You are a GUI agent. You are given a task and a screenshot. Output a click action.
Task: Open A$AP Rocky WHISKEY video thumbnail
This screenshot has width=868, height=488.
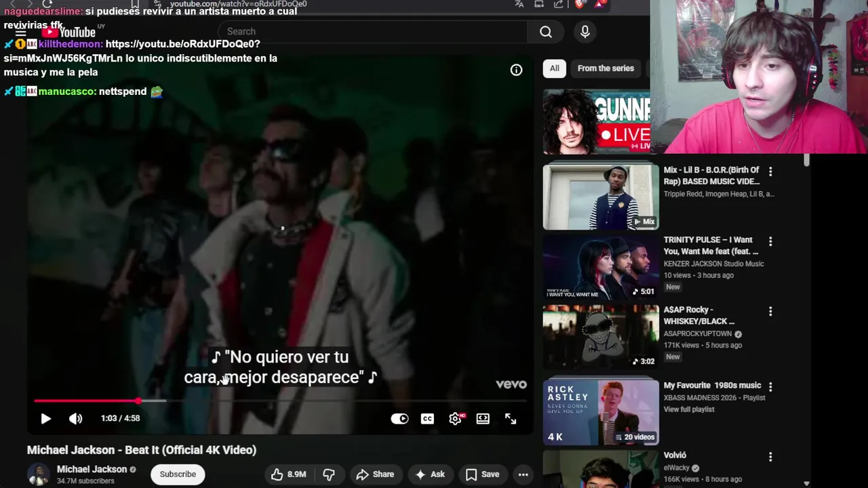coord(600,335)
